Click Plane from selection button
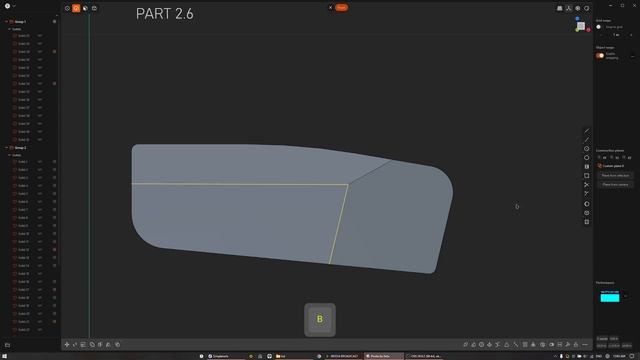 point(615,176)
